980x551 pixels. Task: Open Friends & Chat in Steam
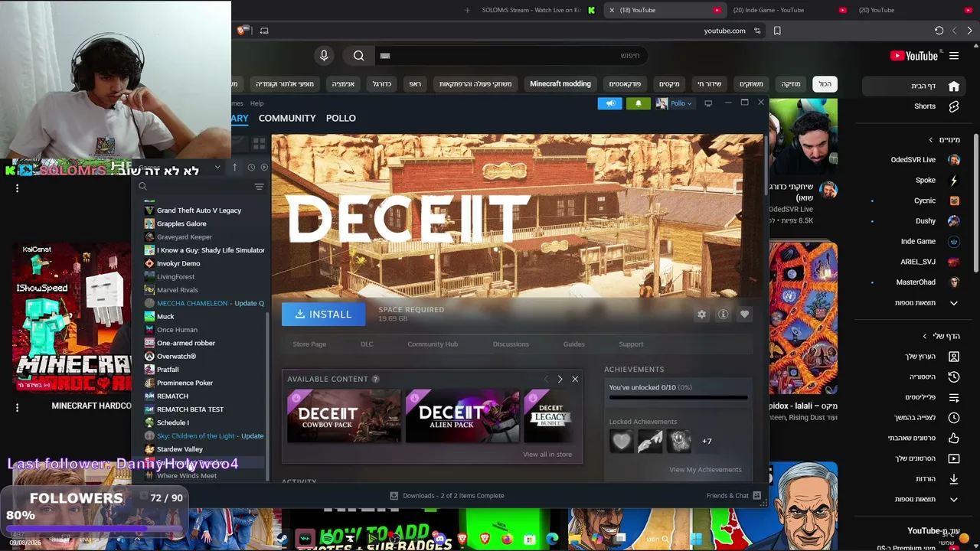[x=733, y=496]
